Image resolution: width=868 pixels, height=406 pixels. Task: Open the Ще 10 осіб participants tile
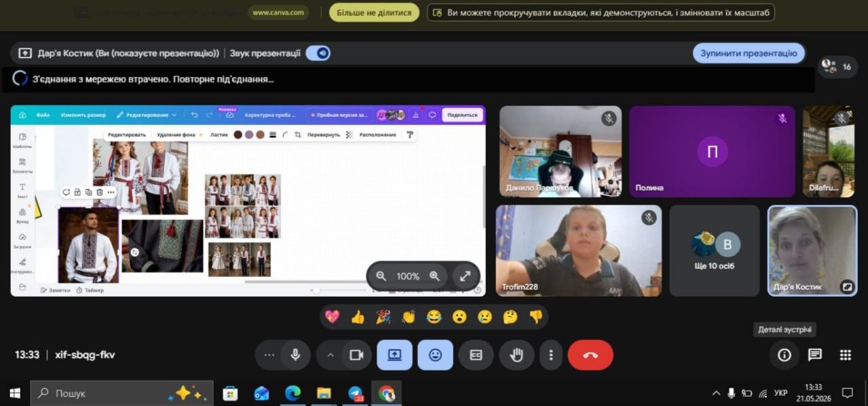click(715, 251)
